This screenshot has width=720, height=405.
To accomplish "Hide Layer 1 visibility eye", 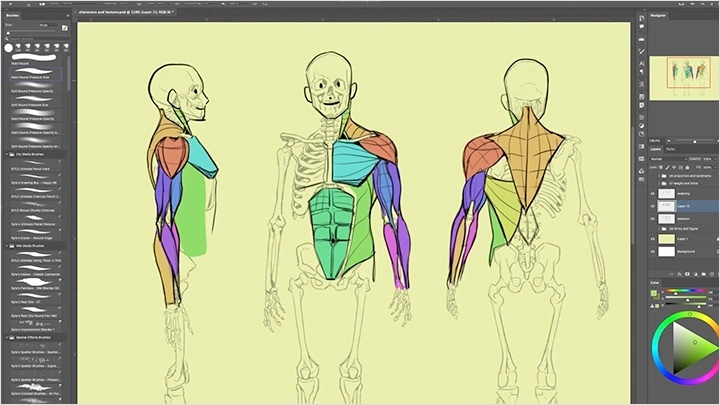I will tap(652, 239).
